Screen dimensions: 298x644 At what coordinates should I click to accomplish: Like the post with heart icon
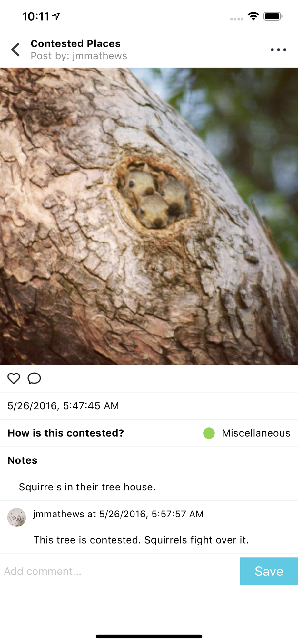pyautogui.click(x=14, y=378)
